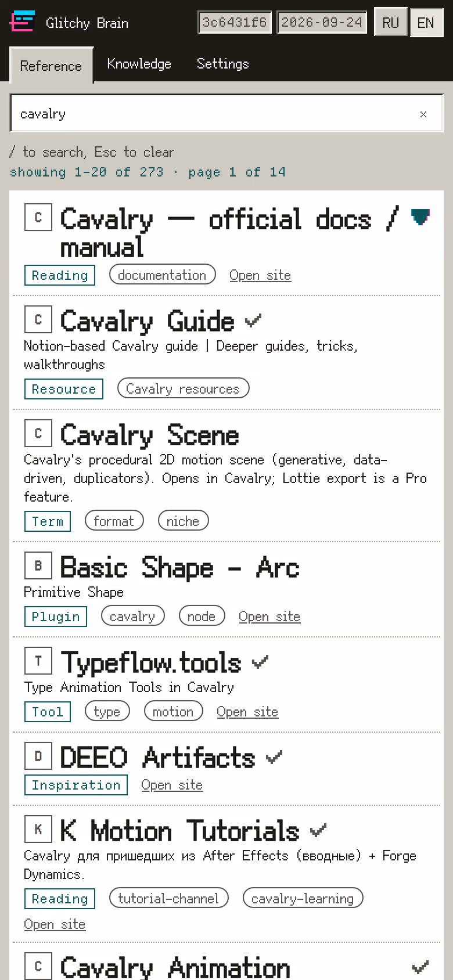Click the Glitchy Brain logo icon
The width and height of the screenshot is (453, 980).
click(22, 21)
